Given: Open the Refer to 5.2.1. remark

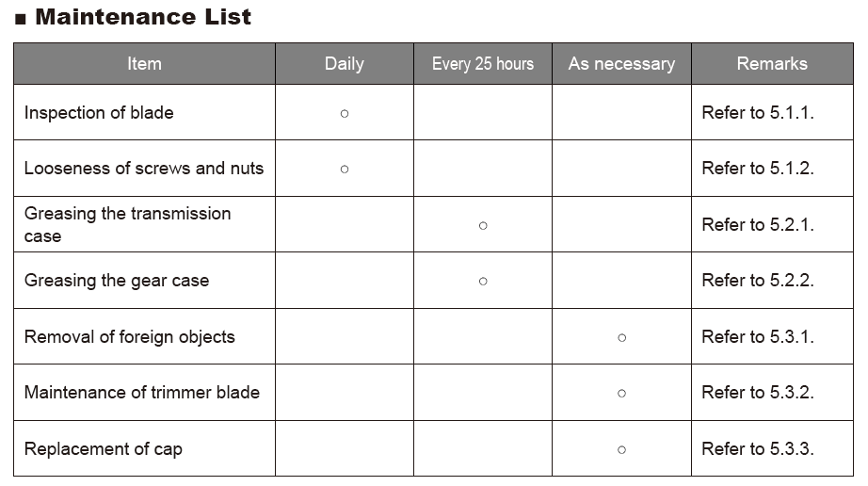Looking at the screenshot, I should coord(758,225).
